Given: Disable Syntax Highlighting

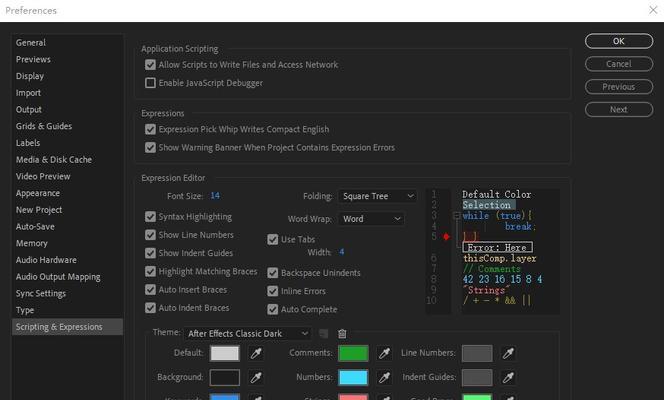Looking at the screenshot, I should 150,217.
